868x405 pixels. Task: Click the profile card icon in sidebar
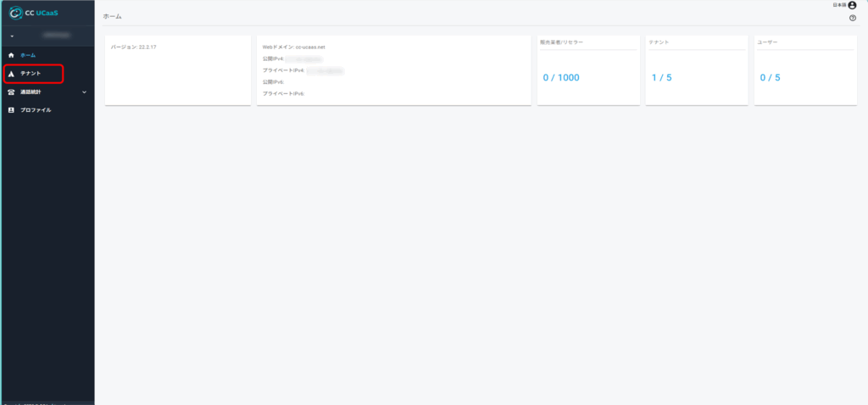click(x=11, y=110)
